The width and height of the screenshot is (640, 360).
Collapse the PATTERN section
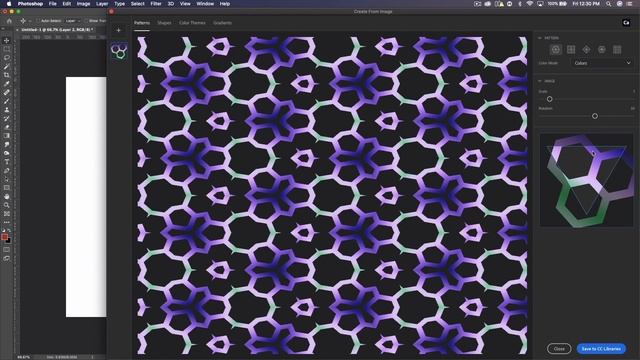pos(540,38)
